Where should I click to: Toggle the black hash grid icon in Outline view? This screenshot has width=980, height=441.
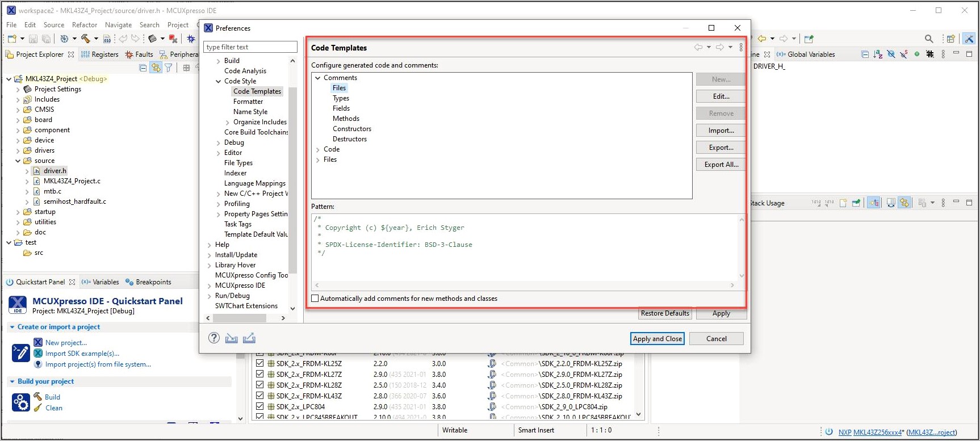pyautogui.click(x=930, y=54)
